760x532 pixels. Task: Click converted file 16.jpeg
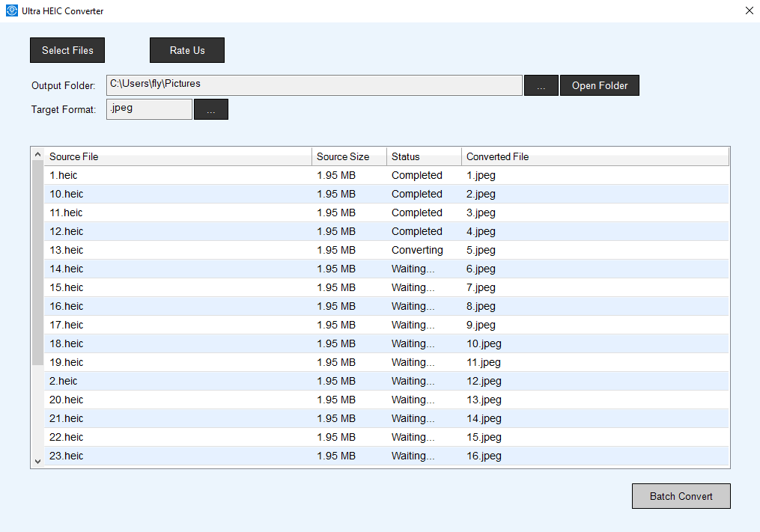coord(484,456)
